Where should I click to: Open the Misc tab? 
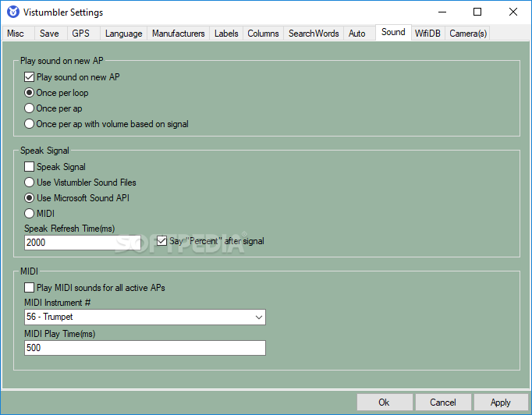tap(18, 34)
